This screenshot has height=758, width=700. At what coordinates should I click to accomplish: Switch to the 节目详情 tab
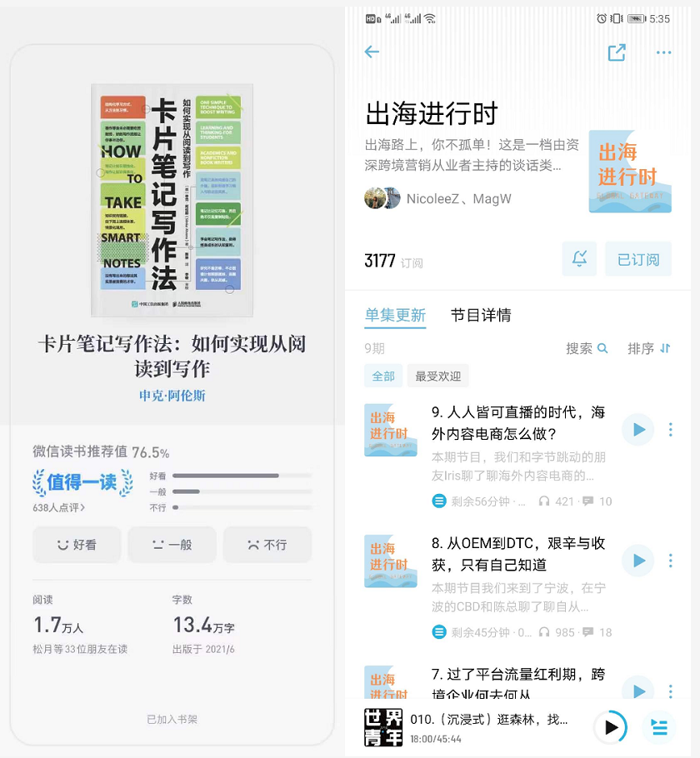click(x=480, y=315)
